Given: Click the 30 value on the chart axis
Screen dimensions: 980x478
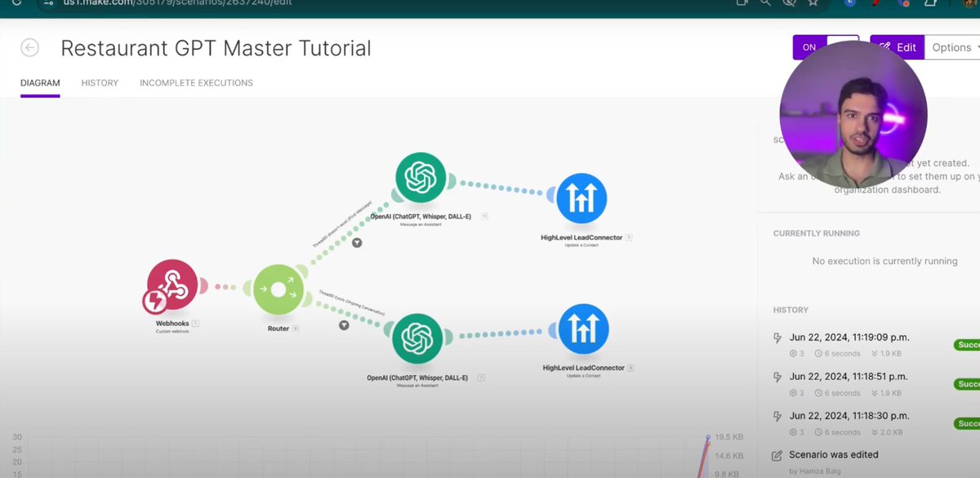Looking at the screenshot, I should [17, 437].
